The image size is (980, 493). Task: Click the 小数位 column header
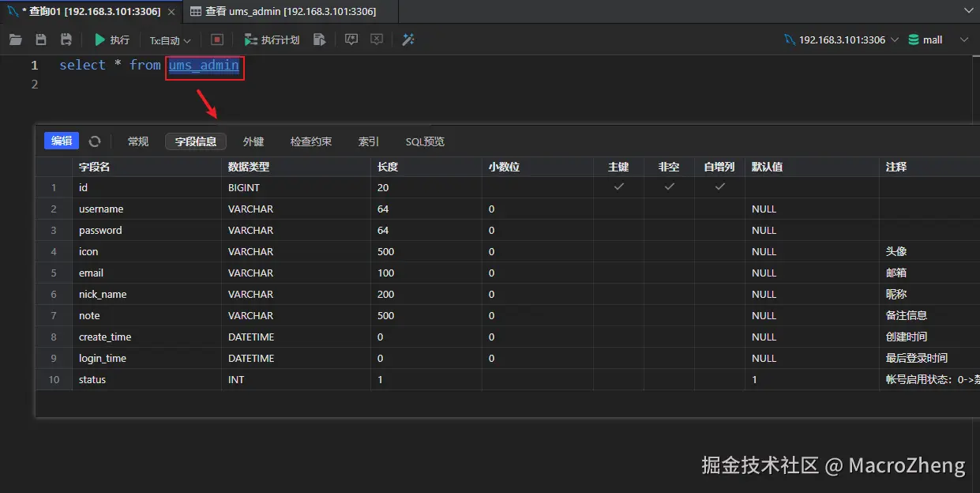(x=538, y=167)
